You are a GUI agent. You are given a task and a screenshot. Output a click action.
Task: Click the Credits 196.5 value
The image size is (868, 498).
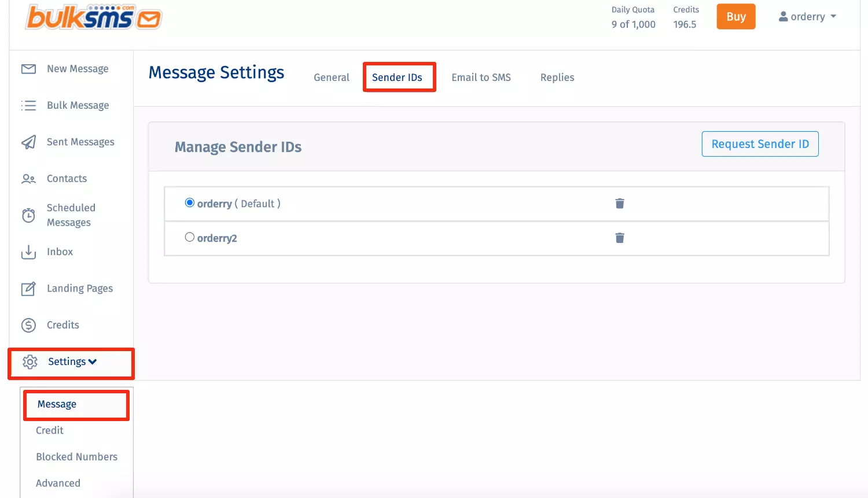tap(685, 24)
